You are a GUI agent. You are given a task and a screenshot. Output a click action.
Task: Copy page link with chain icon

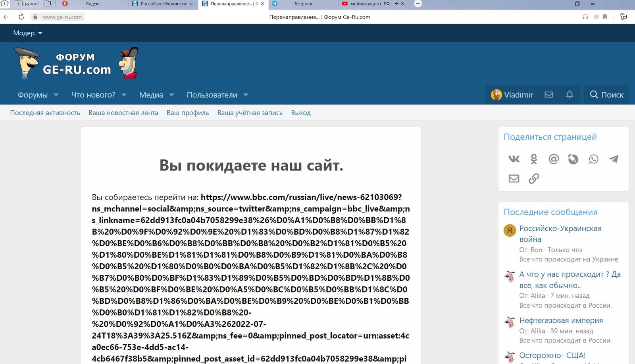534,178
